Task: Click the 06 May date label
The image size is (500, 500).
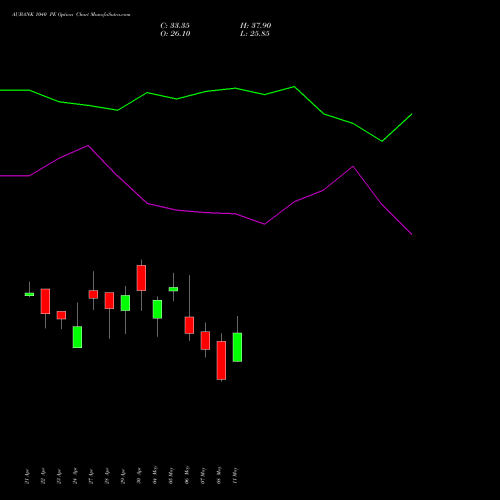Action: coord(187,475)
